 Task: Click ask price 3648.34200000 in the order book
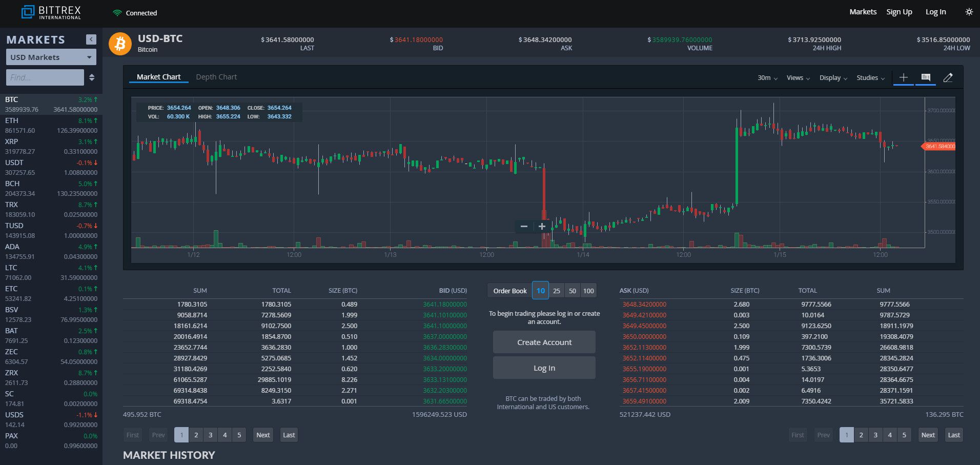[644, 305]
